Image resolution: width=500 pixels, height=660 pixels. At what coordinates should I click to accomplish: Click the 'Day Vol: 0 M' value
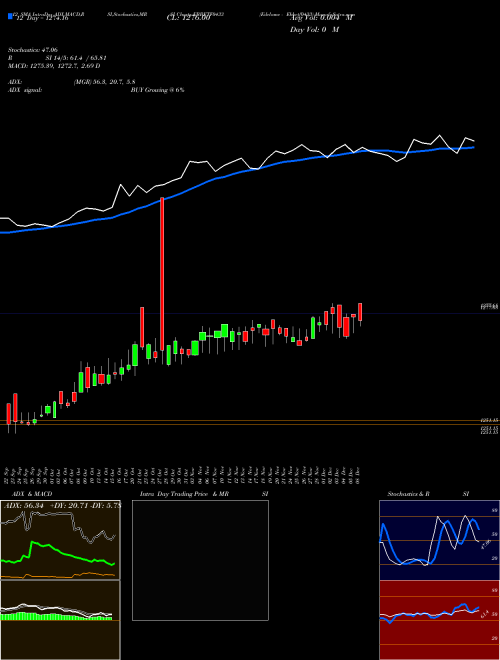tap(314, 29)
